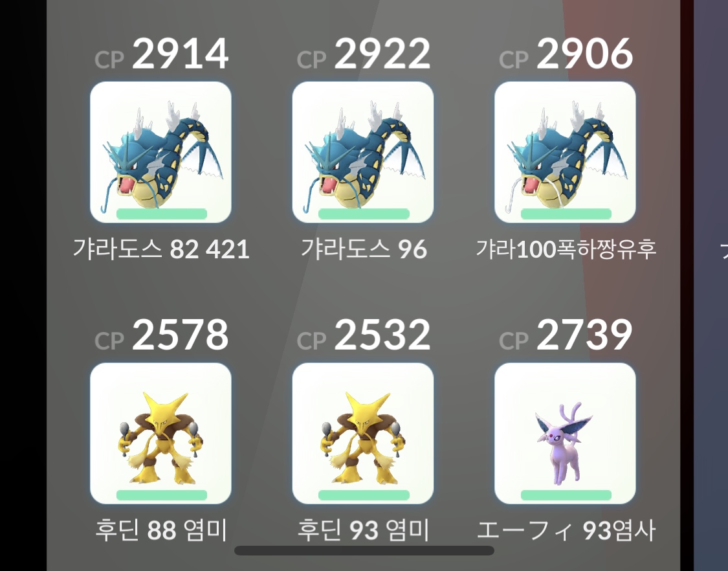Click the name label 갸라도스 82 421
This screenshot has width=728, height=571.
[161, 249]
